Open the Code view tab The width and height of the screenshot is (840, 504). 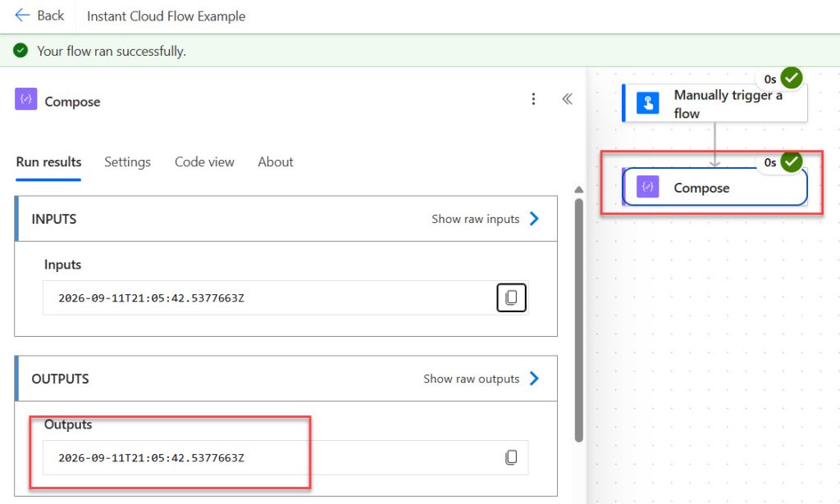tap(204, 162)
